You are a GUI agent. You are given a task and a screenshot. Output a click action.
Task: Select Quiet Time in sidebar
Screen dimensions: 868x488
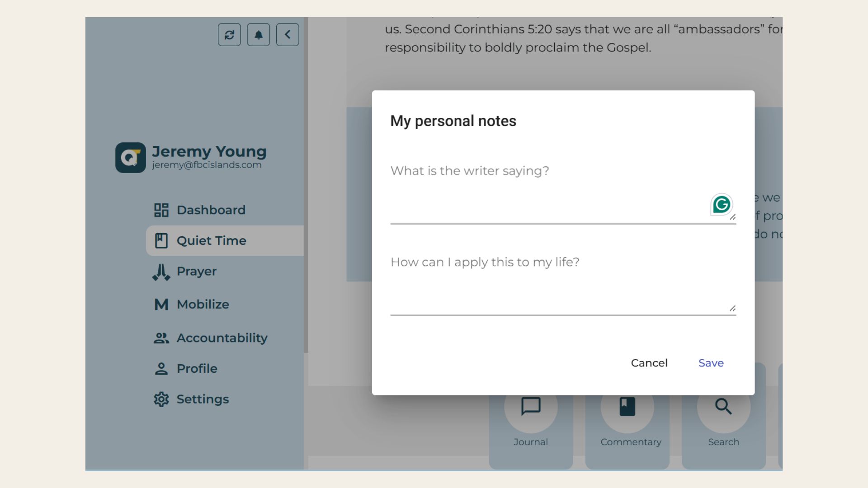tap(211, 241)
